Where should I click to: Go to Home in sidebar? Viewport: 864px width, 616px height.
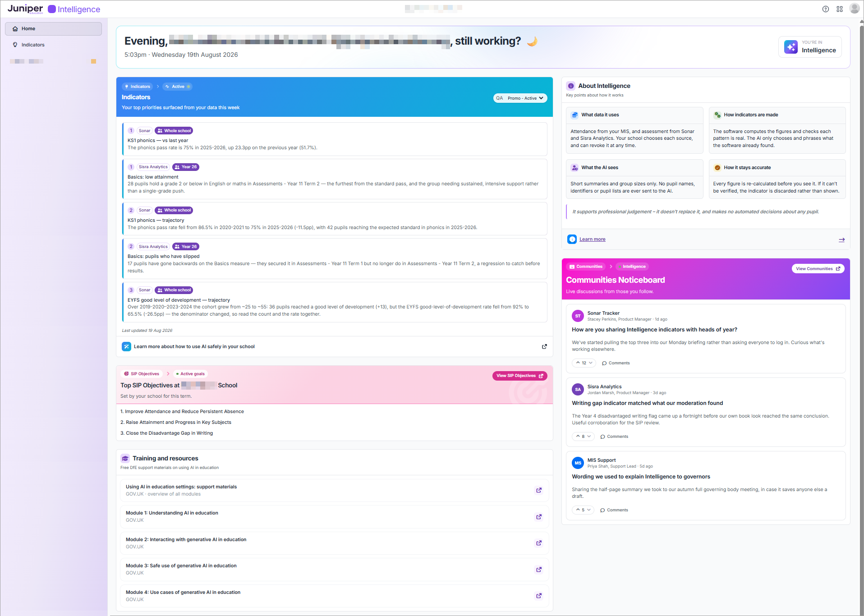[53, 29]
